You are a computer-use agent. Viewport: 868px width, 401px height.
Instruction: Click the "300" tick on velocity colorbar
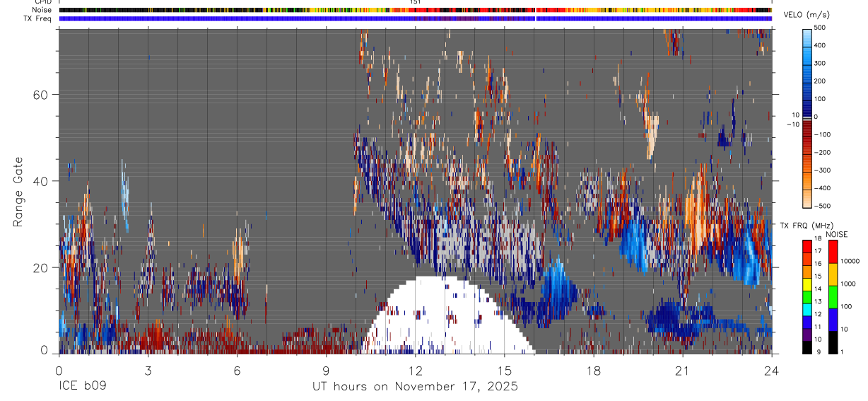[819, 63]
